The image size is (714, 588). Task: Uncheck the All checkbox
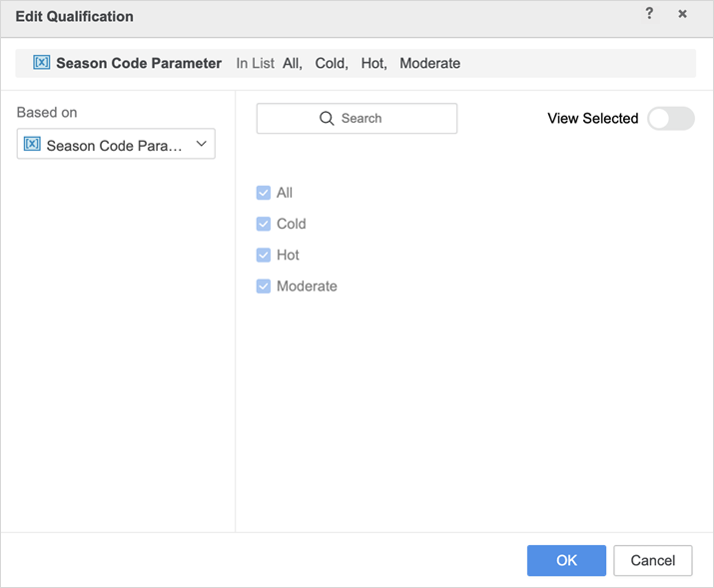pos(264,193)
